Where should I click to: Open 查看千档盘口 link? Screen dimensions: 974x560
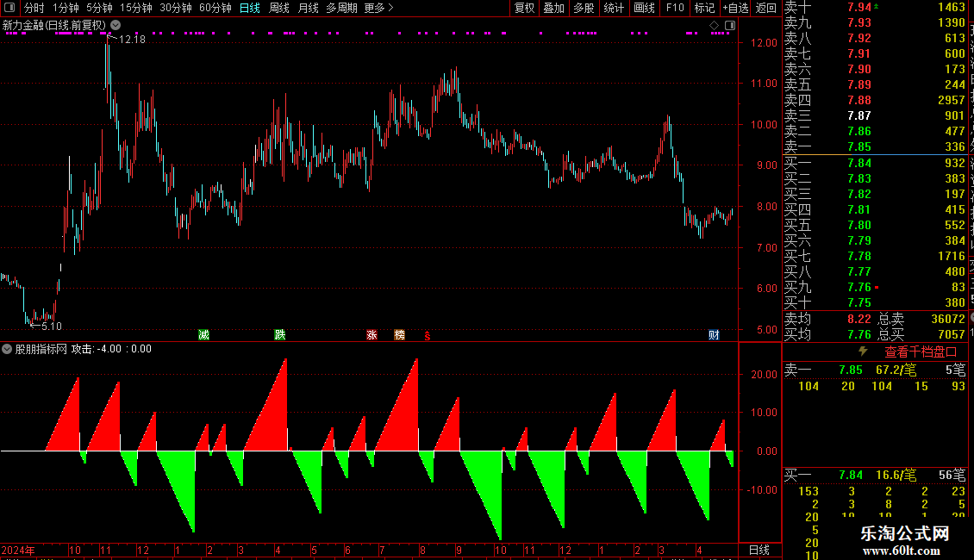921,352
